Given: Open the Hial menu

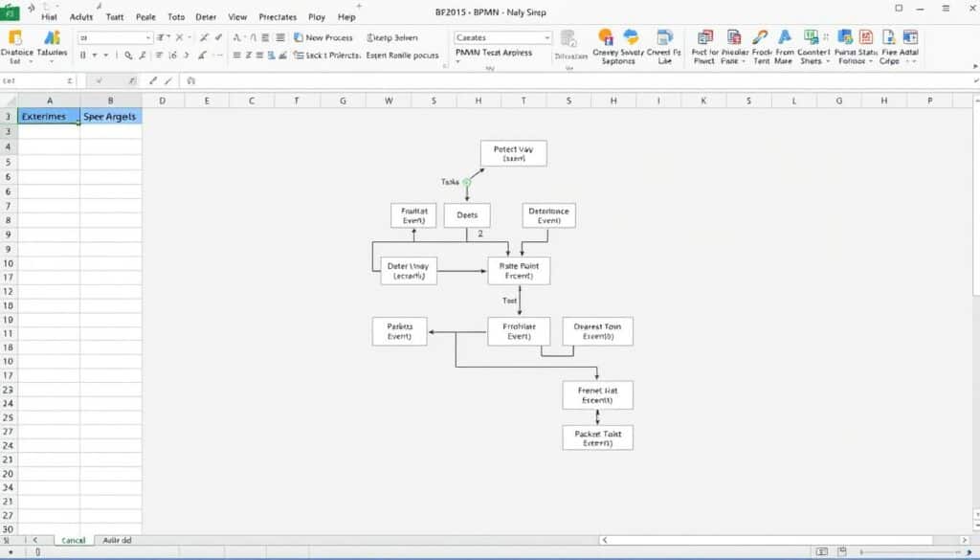Looking at the screenshot, I should tap(49, 17).
